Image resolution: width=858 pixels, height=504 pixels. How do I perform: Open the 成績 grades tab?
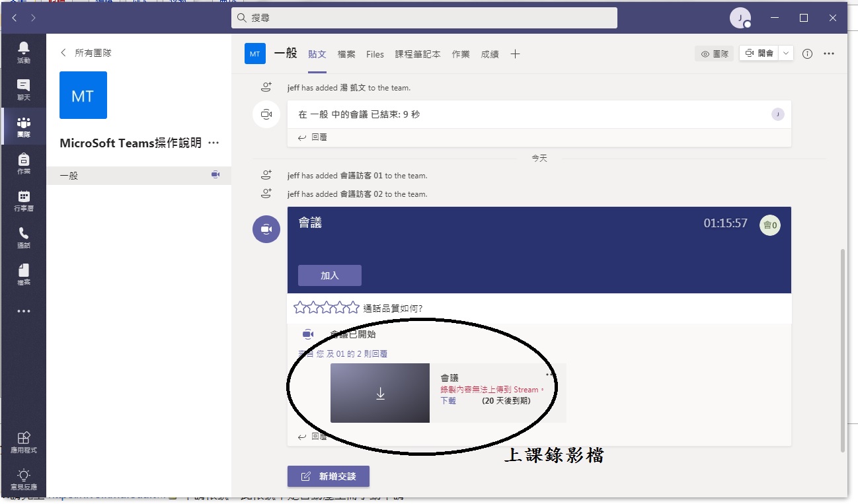490,54
